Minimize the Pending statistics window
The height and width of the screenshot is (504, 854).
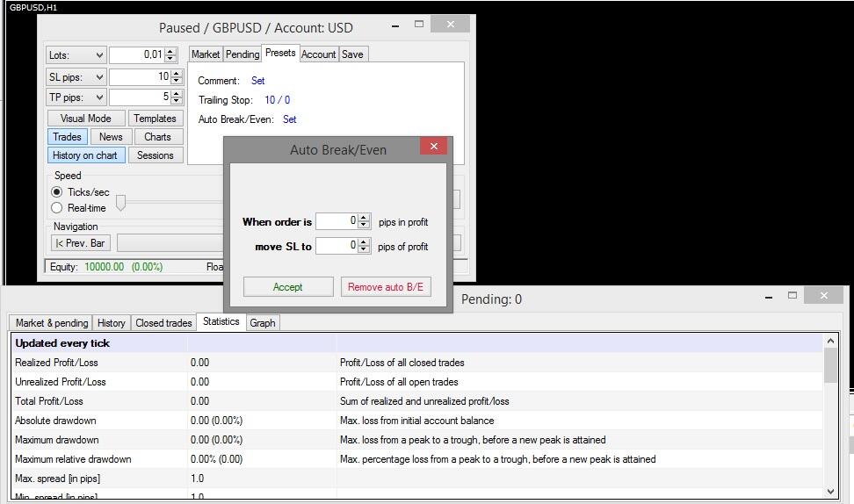(769, 297)
